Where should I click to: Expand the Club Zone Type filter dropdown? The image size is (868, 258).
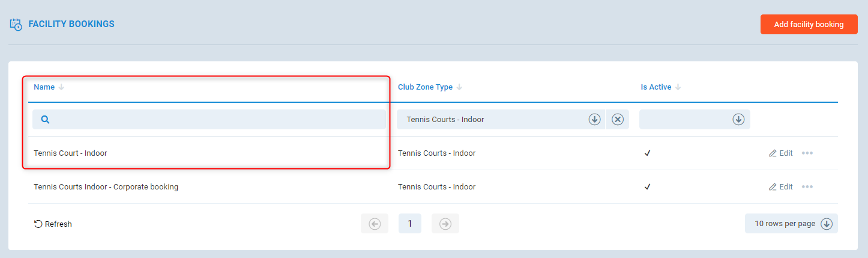click(x=594, y=120)
